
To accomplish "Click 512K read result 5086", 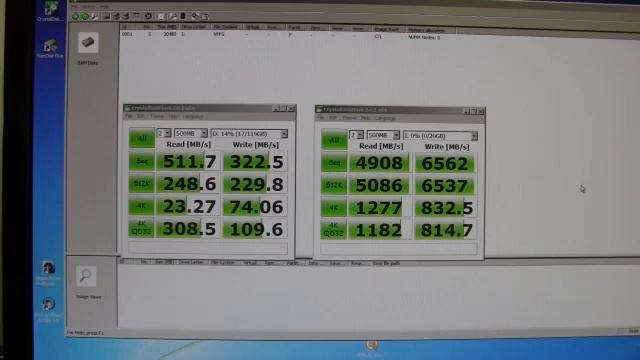I will click(x=380, y=185).
